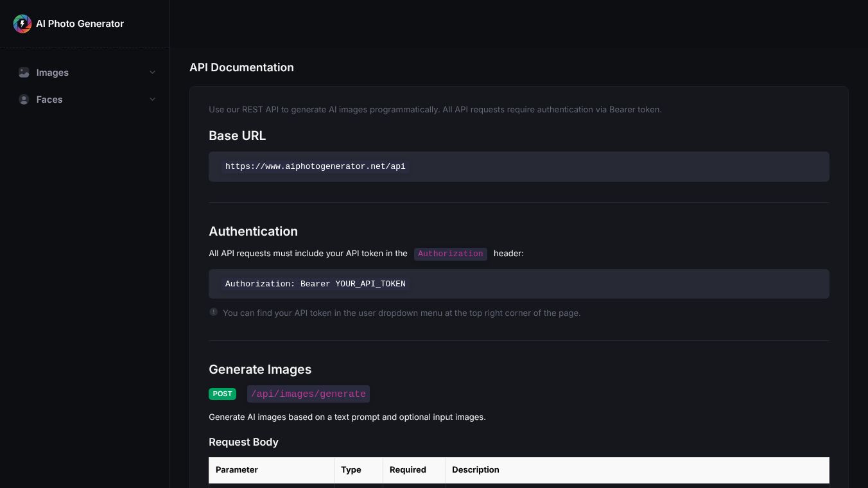Screen dimensions: 868x488
Task: Click the AI Photo Generator title to go home
Action: click(80, 24)
